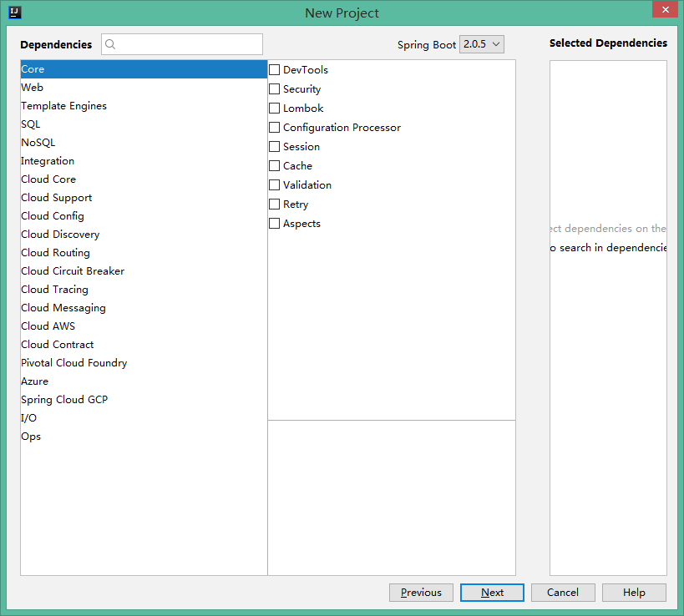The height and width of the screenshot is (616, 684).
Task: Select the Azure category
Action: pyautogui.click(x=144, y=381)
